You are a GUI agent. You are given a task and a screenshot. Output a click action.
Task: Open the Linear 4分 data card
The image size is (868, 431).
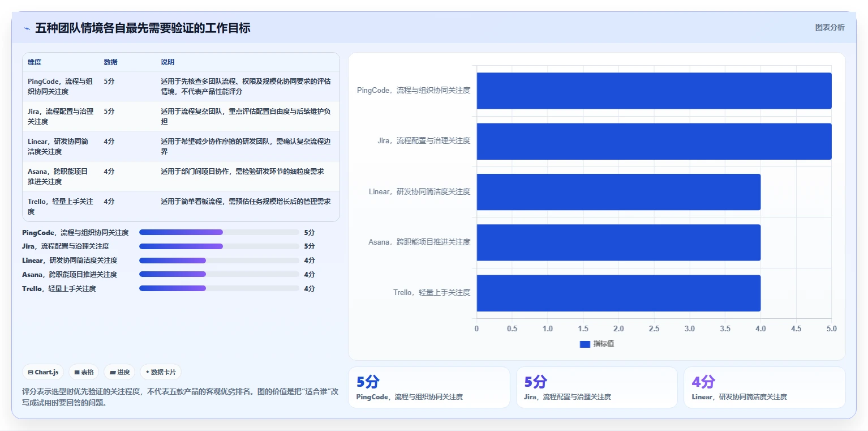pyautogui.click(x=764, y=387)
